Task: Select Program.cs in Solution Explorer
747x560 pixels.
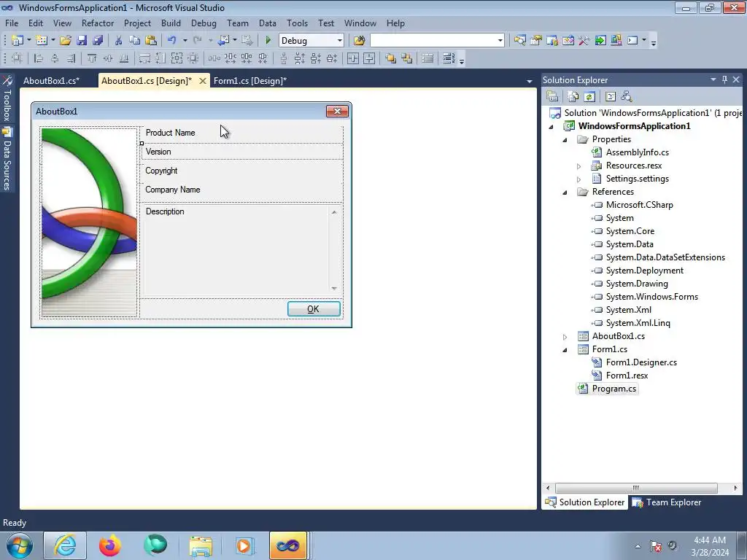Action: tap(614, 389)
